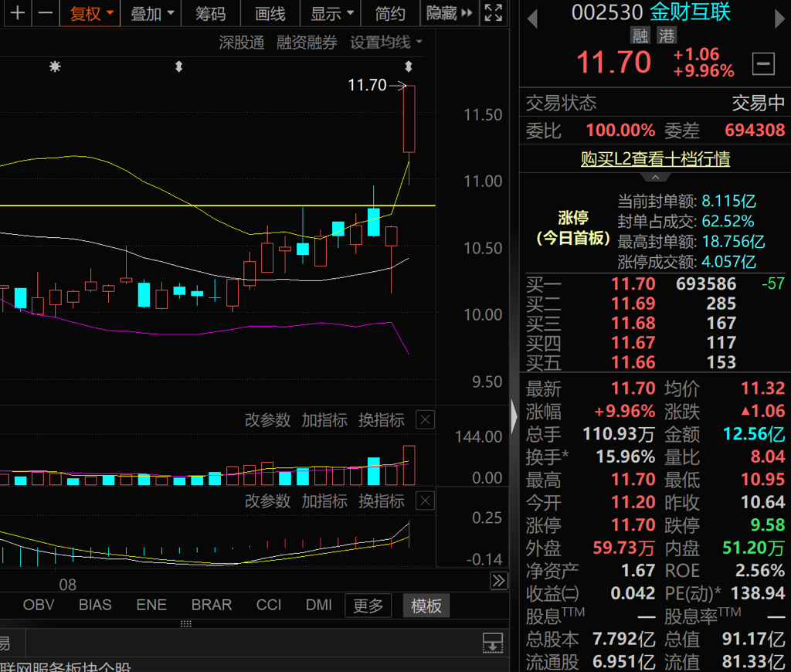This screenshot has width=791, height=672.
Task: Click the 买一 bid price 11.70 row
Action: tap(655, 284)
